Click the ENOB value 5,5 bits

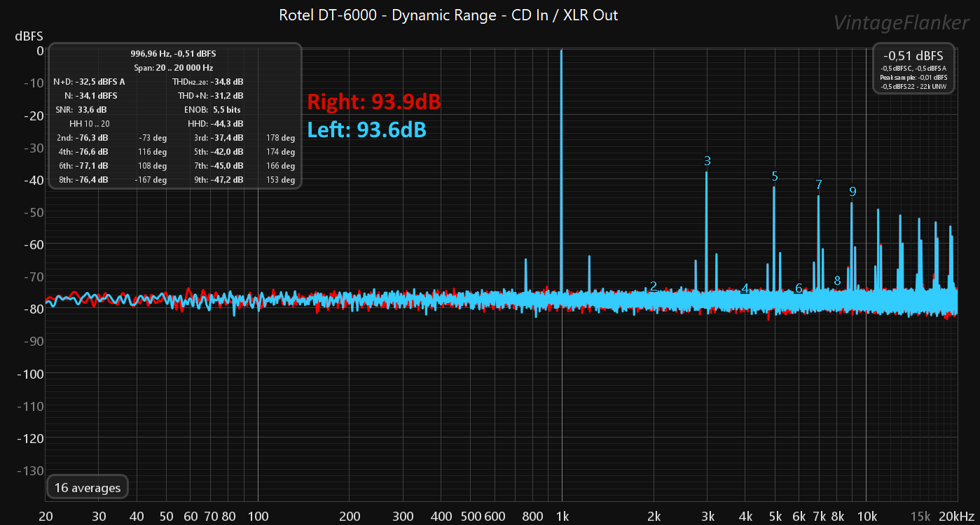point(227,110)
